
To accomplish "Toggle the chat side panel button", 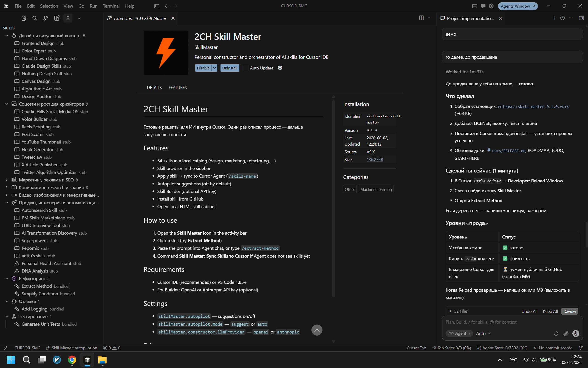I will [581, 18].
